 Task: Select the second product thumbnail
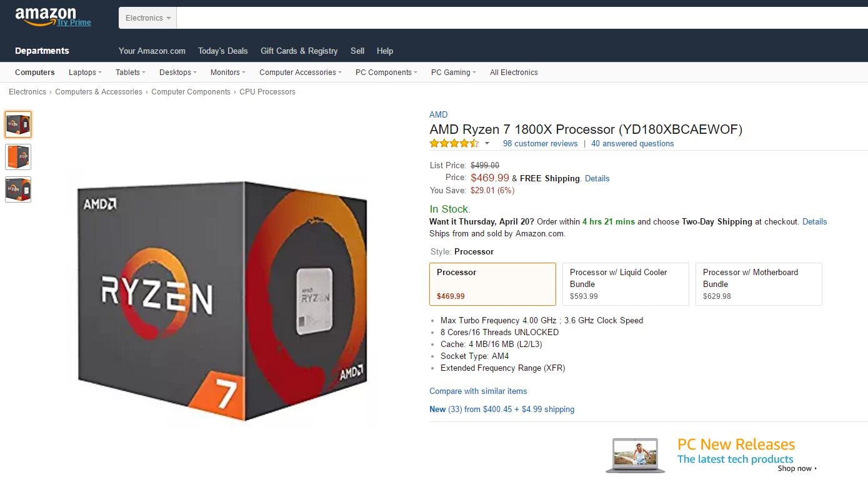18,157
